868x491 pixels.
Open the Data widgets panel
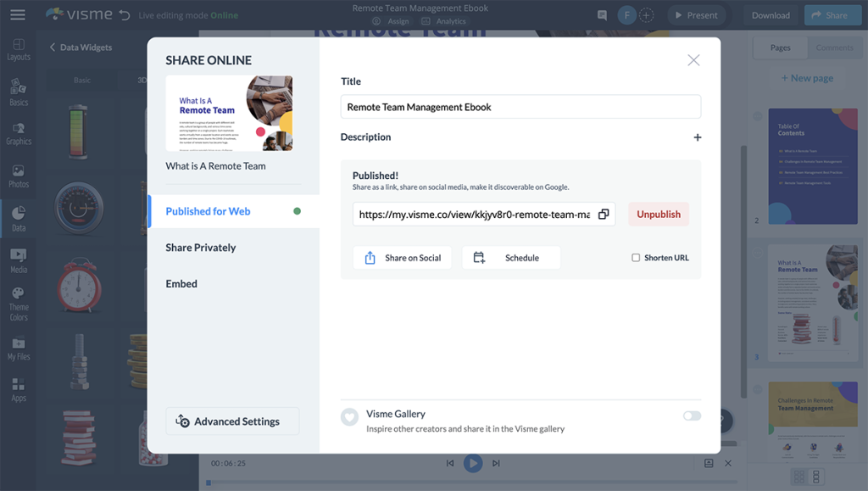(18, 216)
